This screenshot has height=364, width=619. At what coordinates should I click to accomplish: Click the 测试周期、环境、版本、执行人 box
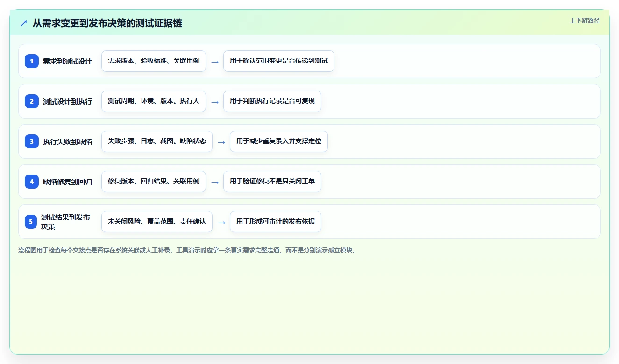[154, 101]
